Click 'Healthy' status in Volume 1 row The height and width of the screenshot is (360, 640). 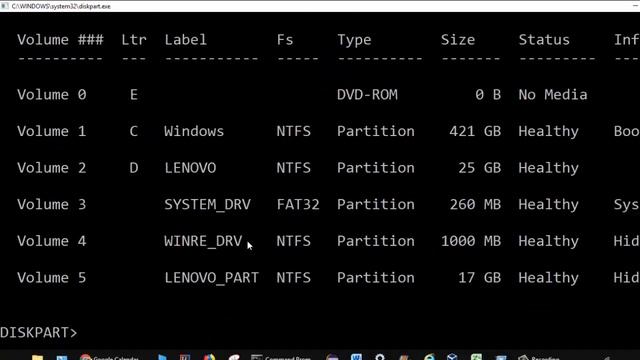549,132
